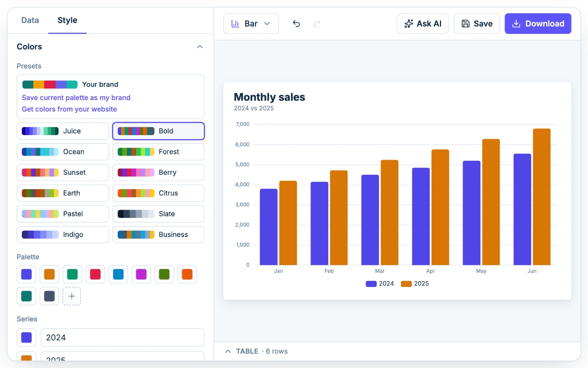Select the Citrus color preset
This screenshot has height=368, width=588.
[x=158, y=193]
